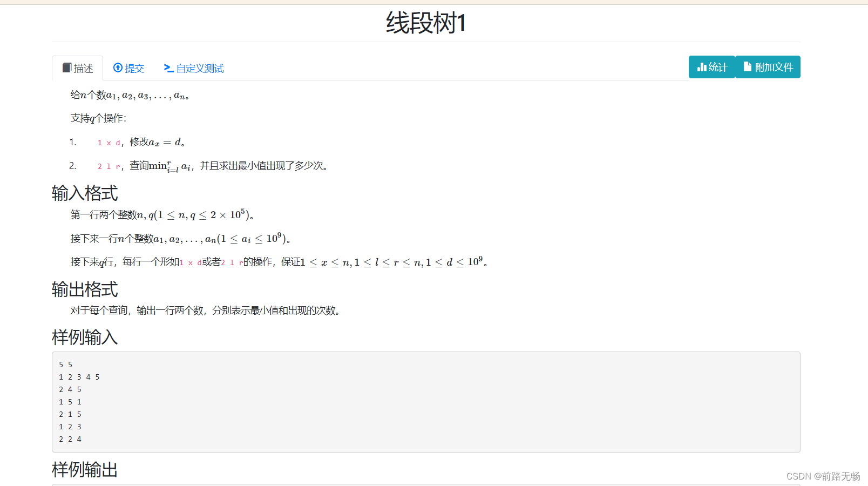
Task: Click the line starting 接下来一行n个整数
Action: pyautogui.click(x=180, y=238)
